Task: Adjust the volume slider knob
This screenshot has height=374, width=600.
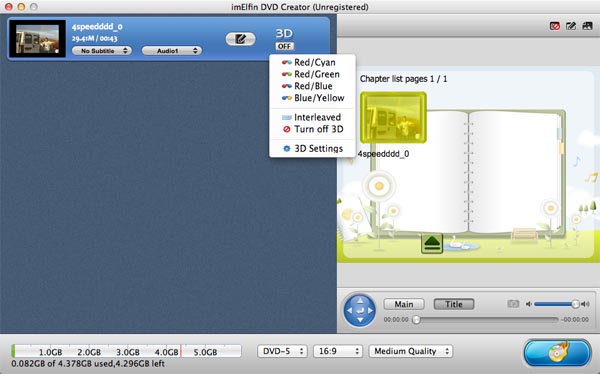Action: coord(575,304)
